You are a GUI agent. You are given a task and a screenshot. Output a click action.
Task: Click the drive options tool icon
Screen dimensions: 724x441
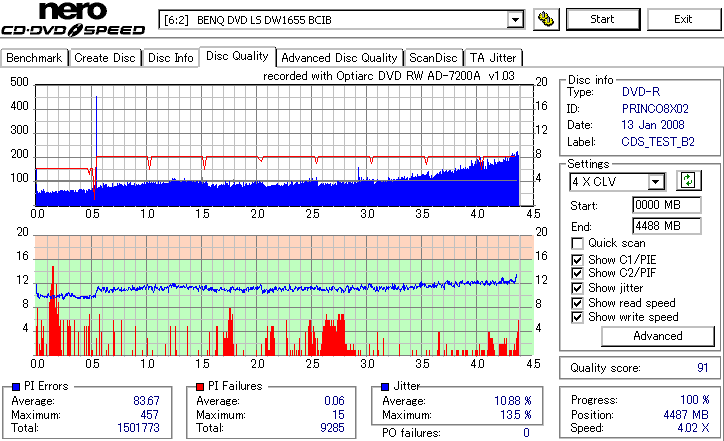546,19
